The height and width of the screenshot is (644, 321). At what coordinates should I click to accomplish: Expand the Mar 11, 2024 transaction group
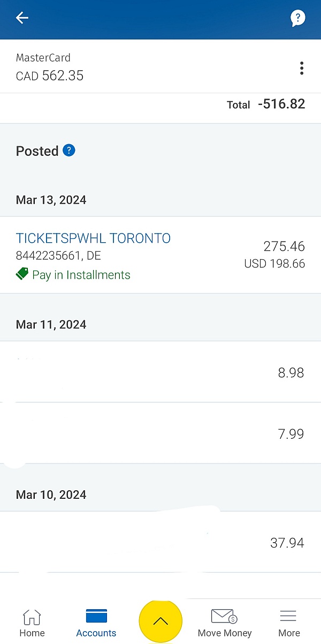pyautogui.click(x=51, y=324)
